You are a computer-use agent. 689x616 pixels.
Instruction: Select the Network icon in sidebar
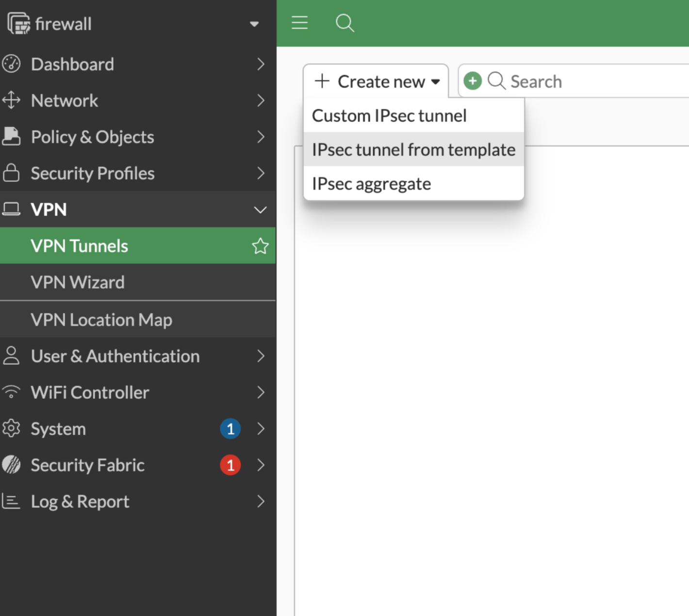12,100
